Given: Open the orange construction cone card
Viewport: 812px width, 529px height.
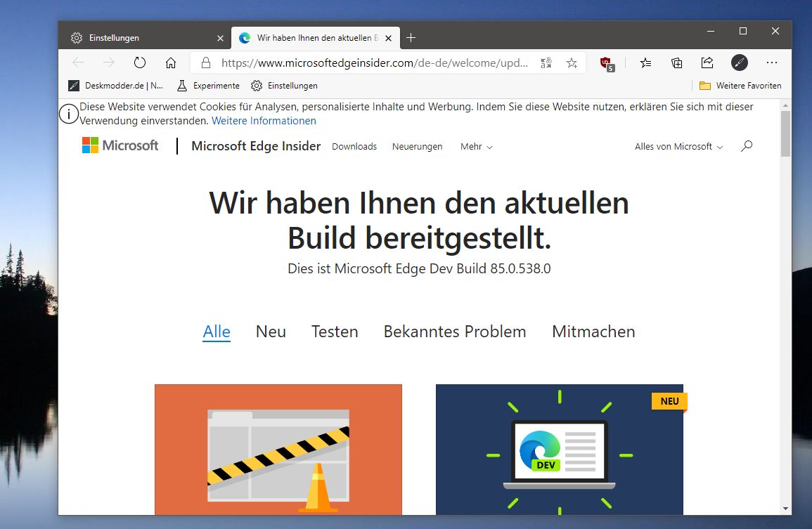Looking at the screenshot, I should pos(278,450).
